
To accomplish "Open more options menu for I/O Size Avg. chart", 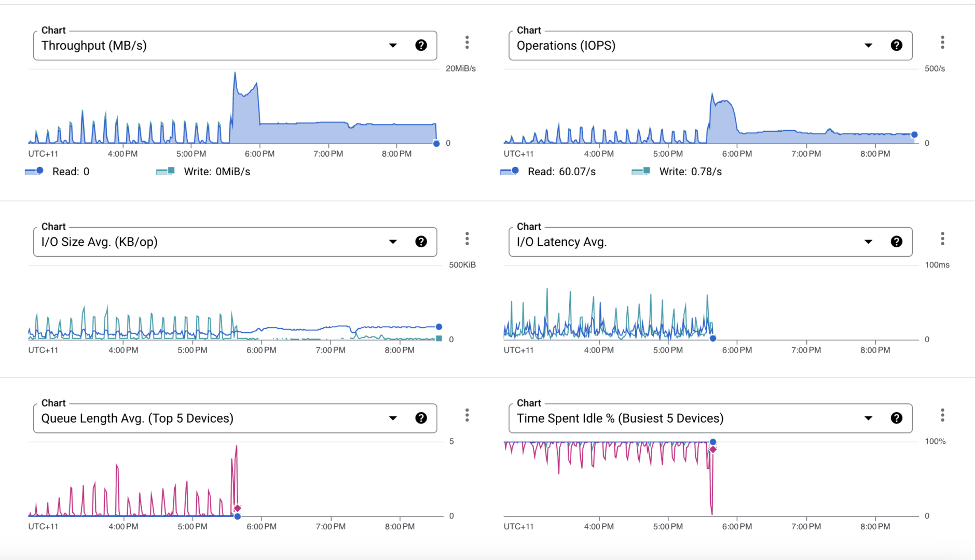I will tap(467, 239).
